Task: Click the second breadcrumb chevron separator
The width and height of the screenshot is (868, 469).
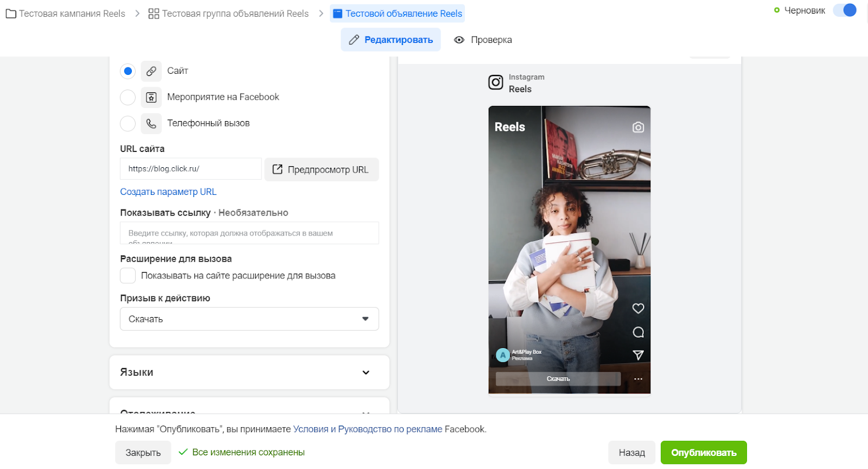Action: pos(321,14)
